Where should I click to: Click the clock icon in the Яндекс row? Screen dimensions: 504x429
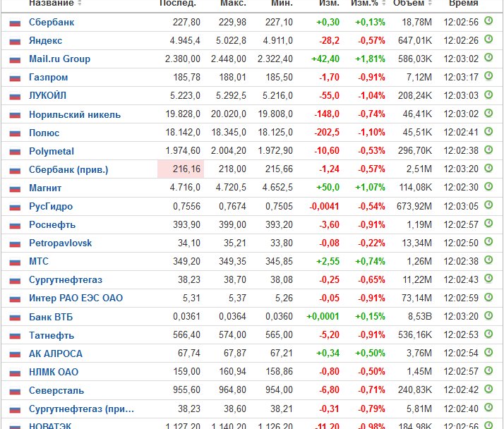point(488,40)
